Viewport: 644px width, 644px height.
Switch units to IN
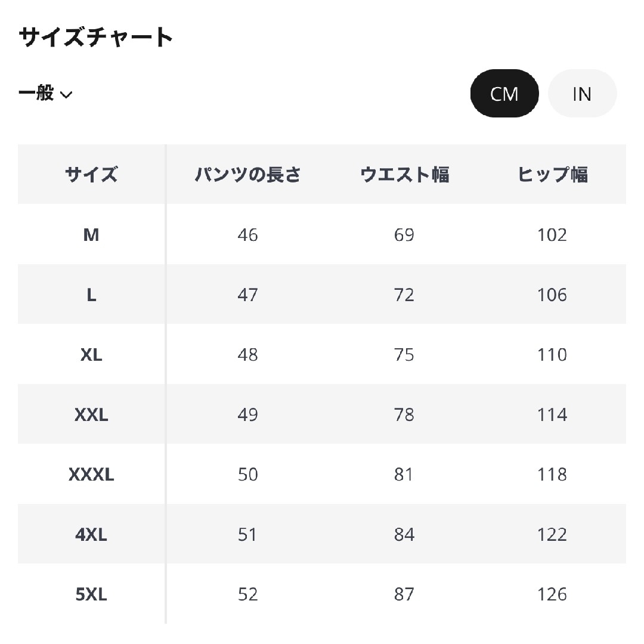tap(582, 94)
